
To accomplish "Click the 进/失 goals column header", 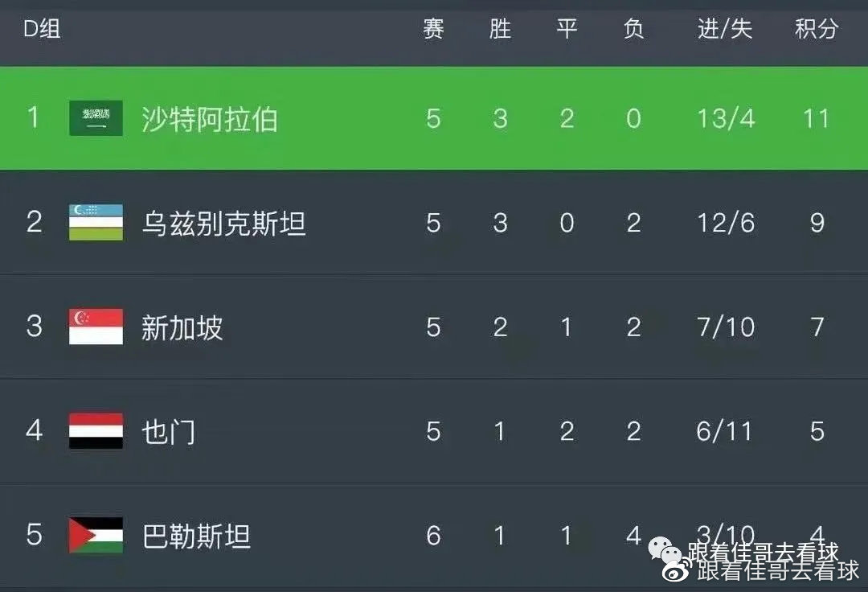I will 724,27.
